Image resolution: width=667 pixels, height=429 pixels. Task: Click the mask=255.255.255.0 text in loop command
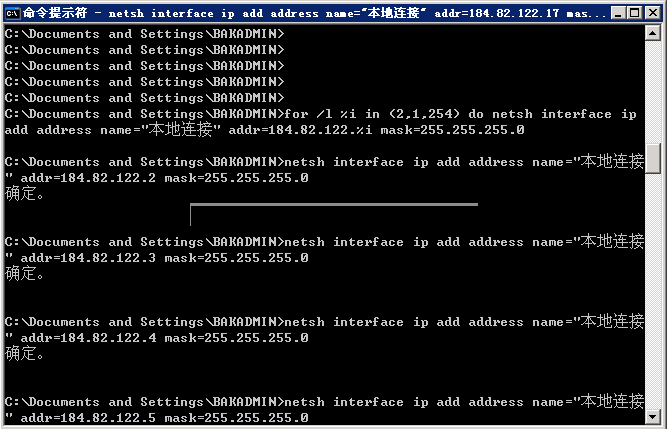tap(452, 130)
